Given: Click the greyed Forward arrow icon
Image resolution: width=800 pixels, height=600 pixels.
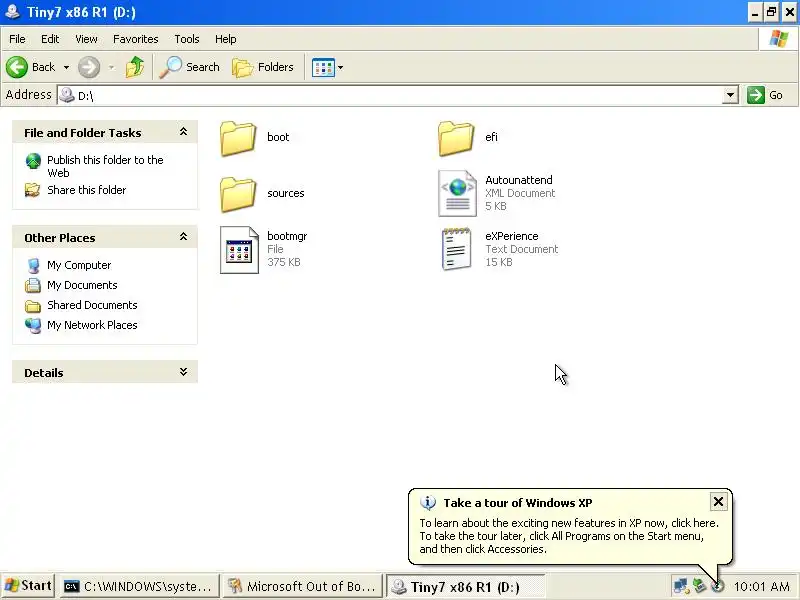Looking at the screenshot, I should tap(89, 67).
